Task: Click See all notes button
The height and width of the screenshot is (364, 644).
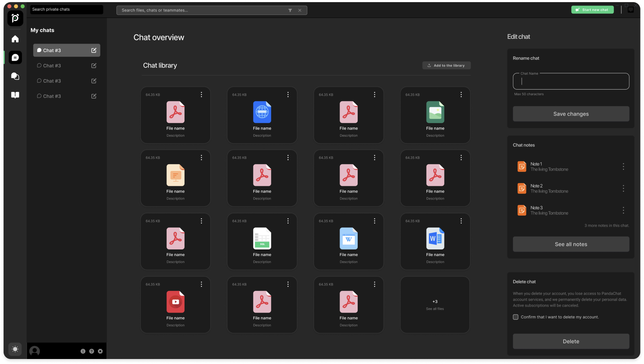Action: click(571, 244)
